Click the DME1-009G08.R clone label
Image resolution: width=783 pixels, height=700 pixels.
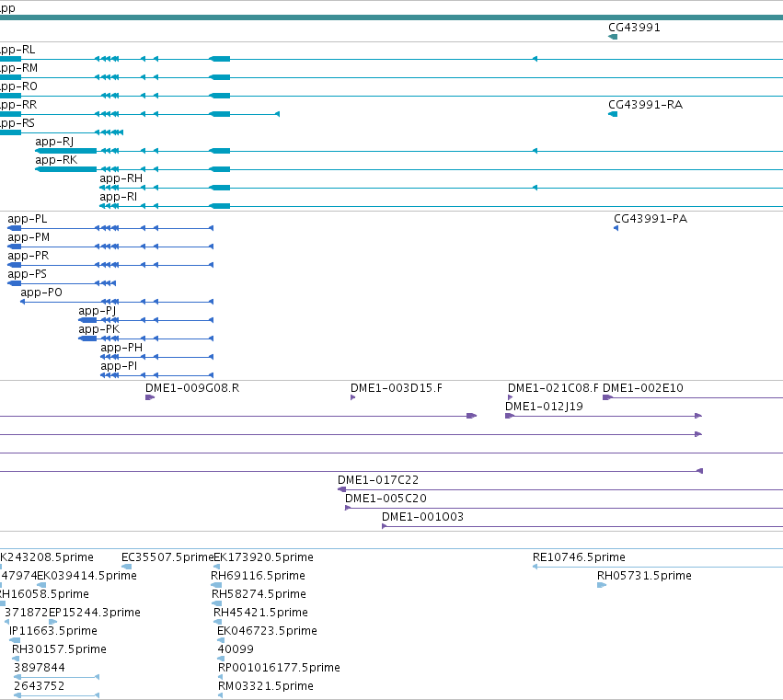coord(192,388)
